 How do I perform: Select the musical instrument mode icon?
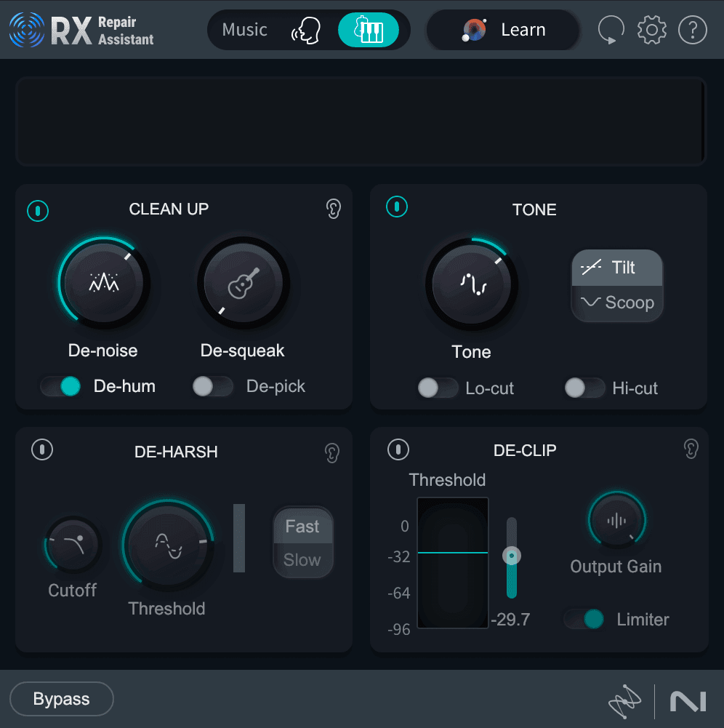[369, 30]
